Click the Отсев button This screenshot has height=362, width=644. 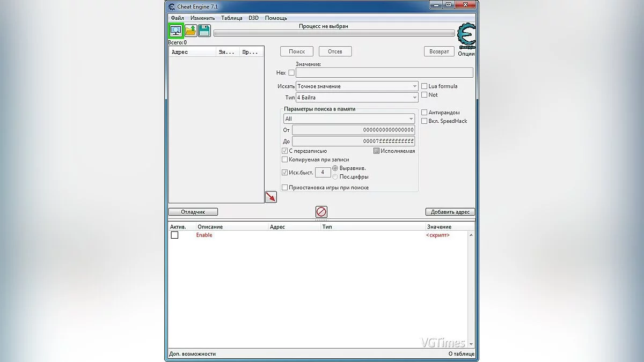coord(335,51)
